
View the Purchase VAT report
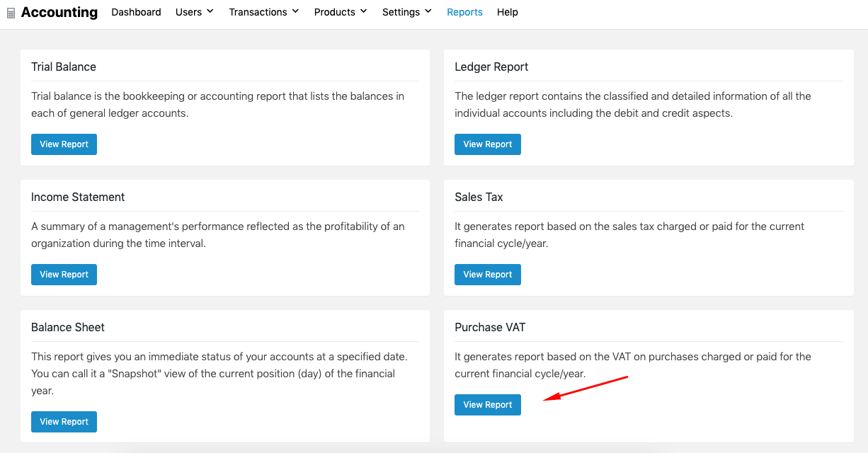(x=487, y=405)
